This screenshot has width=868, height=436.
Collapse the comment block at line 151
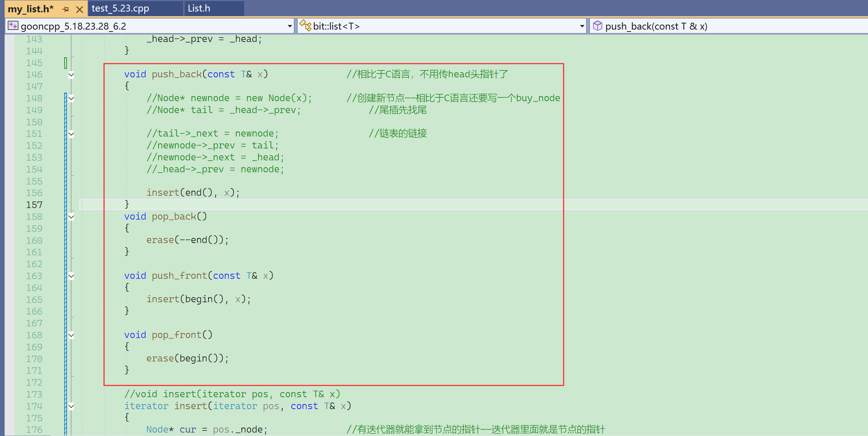click(x=71, y=134)
